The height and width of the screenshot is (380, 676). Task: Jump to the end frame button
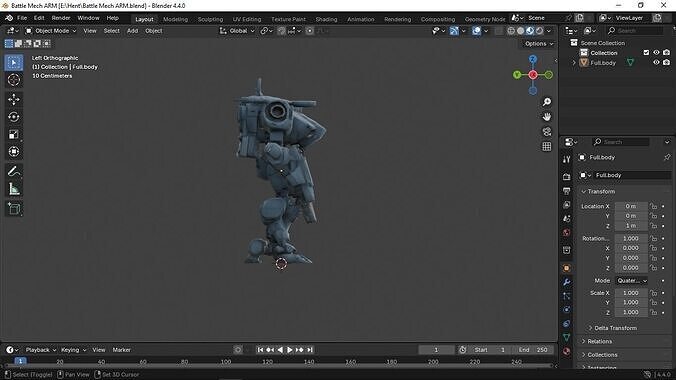(x=310, y=350)
